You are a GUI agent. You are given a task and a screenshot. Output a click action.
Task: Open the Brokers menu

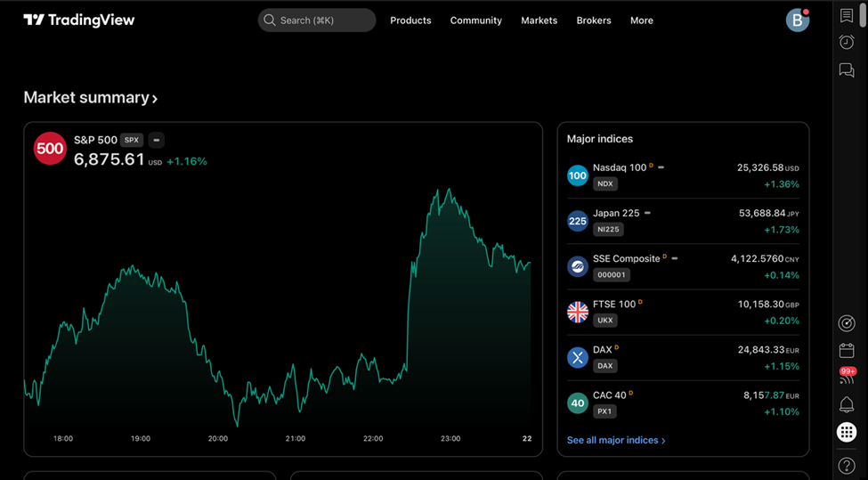tap(594, 20)
